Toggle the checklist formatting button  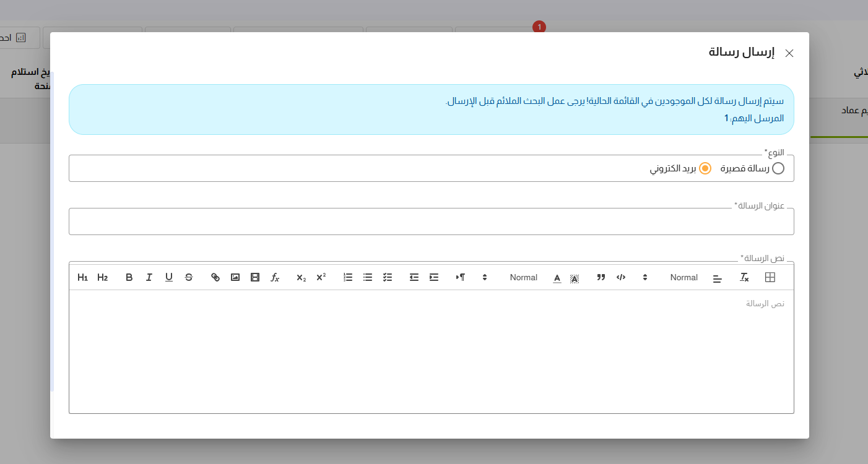point(388,278)
